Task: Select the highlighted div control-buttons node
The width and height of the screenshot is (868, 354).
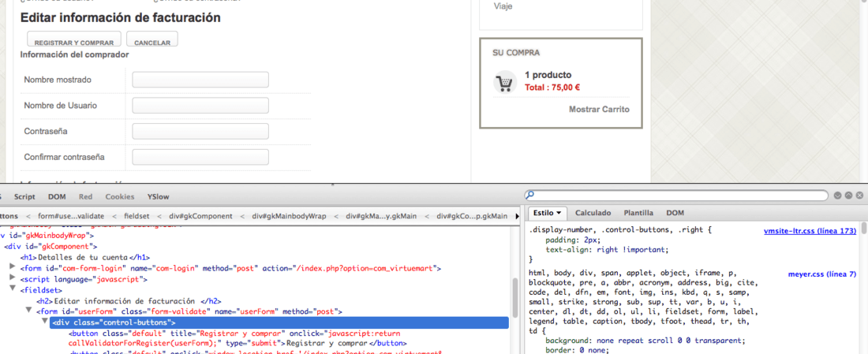Action: (279, 322)
